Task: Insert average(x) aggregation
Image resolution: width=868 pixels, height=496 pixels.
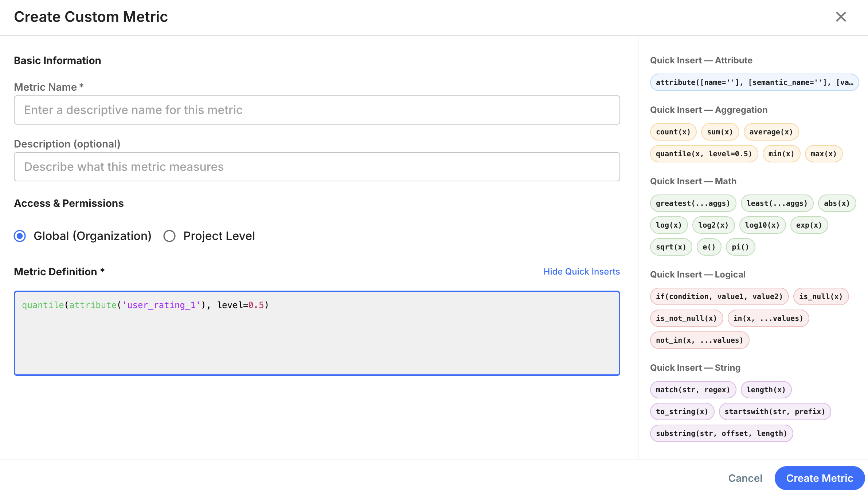Action: pyautogui.click(x=771, y=132)
